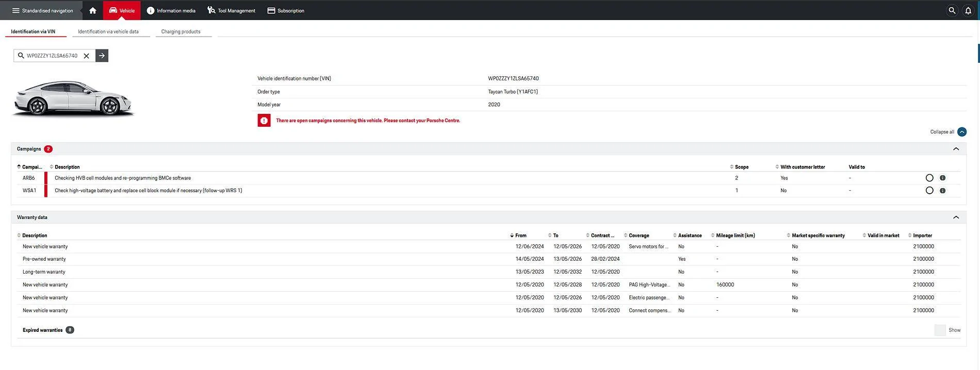980x370 pixels.
Task: Click the magnifier icon in VIN field
Action: (21, 56)
